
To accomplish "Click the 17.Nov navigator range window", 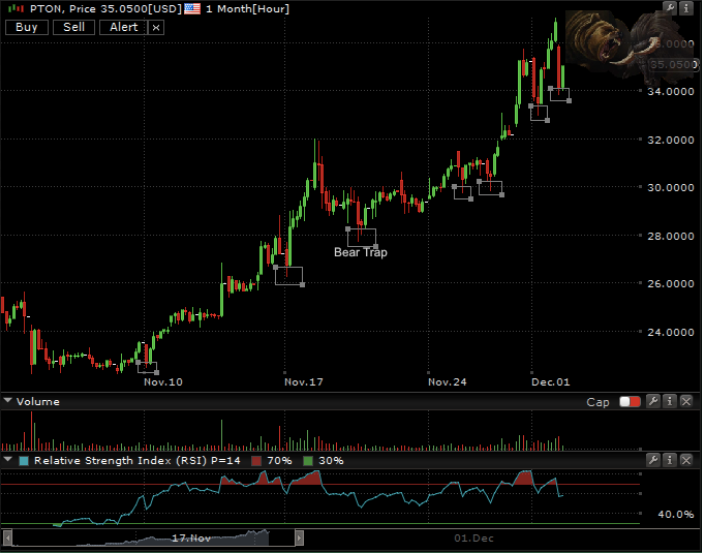I will (154, 538).
